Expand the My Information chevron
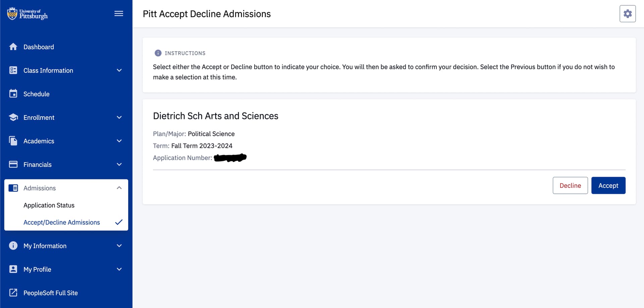The width and height of the screenshot is (644, 308). pyautogui.click(x=119, y=246)
